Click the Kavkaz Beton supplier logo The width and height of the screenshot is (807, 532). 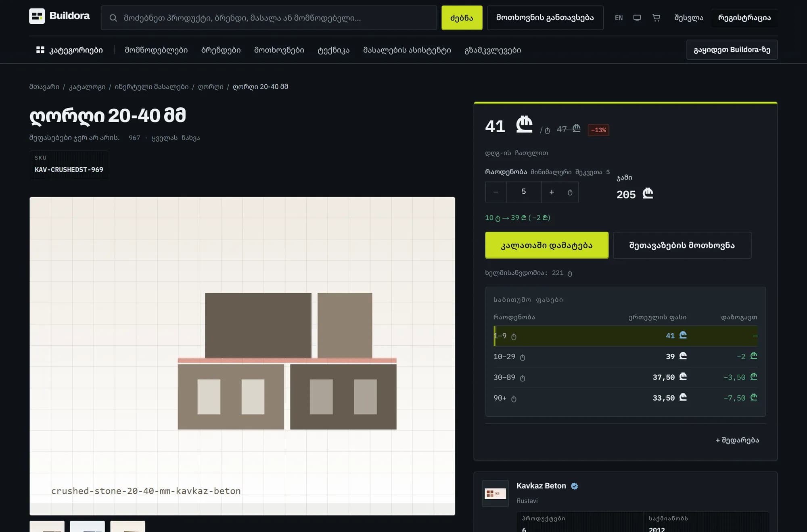pyautogui.click(x=495, y=493)
